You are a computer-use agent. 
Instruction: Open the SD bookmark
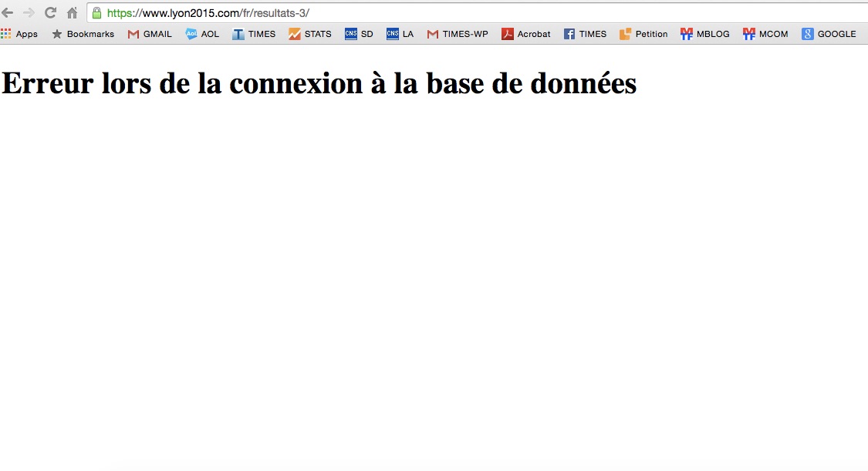(359, 34)
